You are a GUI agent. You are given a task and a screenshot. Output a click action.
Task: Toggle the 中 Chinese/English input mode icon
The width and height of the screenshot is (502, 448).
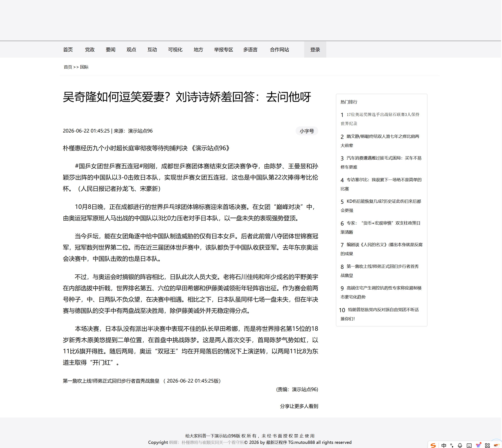(444, 445)
